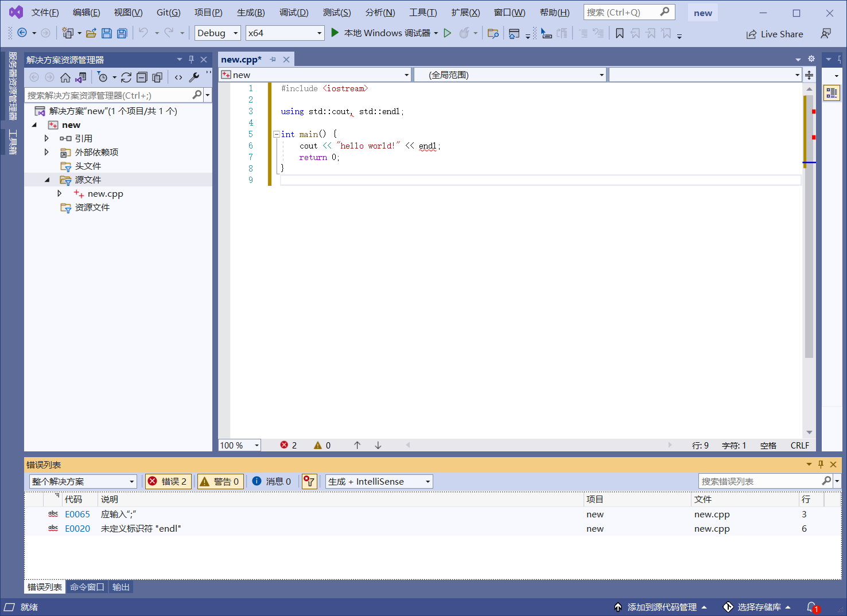Click the split editor window icon
The width and height of the screenshot is (847, 616).
809,75
